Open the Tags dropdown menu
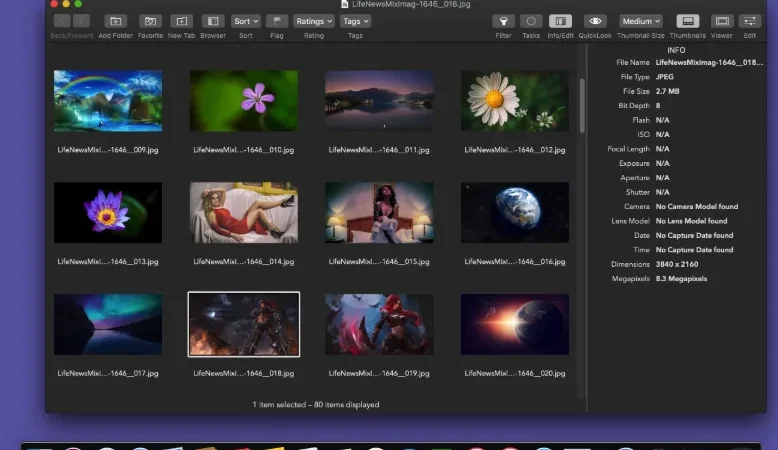The image size is (778, 450). tap(355, 21)
